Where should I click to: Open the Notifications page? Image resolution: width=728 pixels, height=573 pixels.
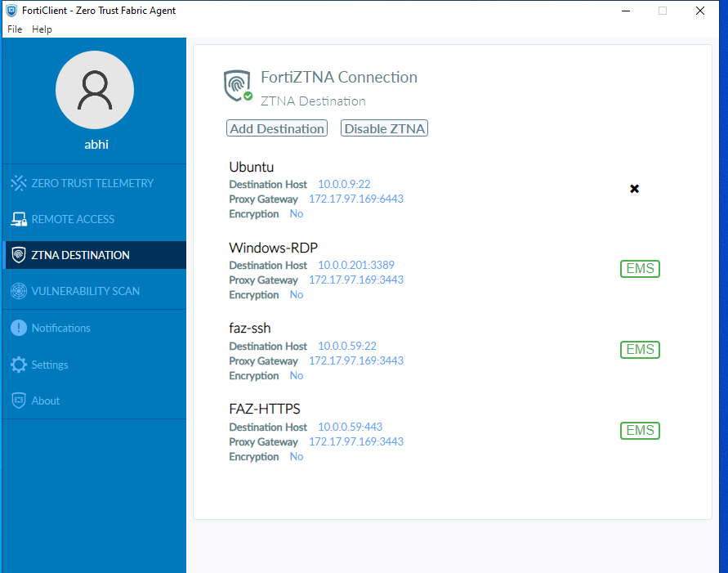point(94,328)
